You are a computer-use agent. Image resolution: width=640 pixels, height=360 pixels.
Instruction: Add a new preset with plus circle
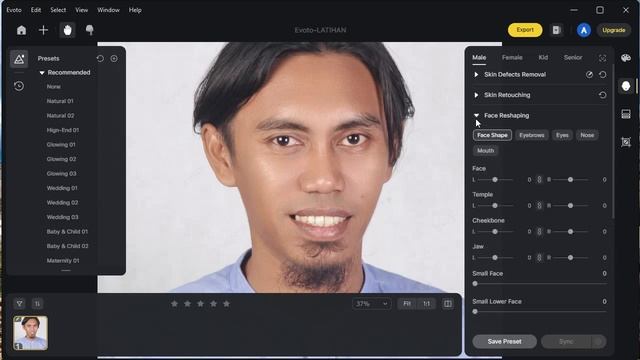[x=114, y=58]
